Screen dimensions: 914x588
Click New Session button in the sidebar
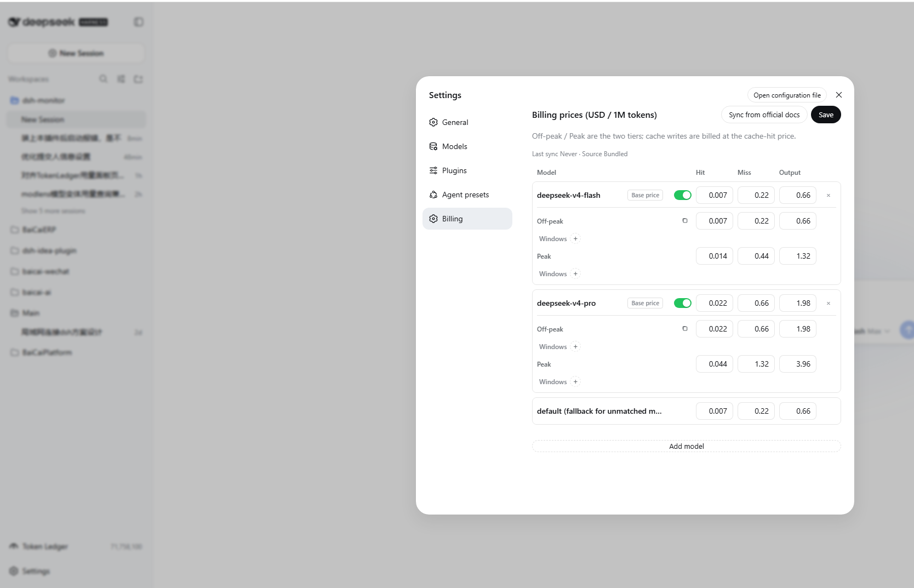[76, 53]
